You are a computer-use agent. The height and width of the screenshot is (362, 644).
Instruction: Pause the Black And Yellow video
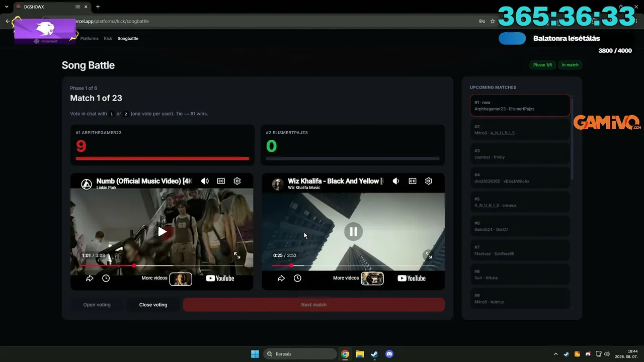(x=353, y=231)
